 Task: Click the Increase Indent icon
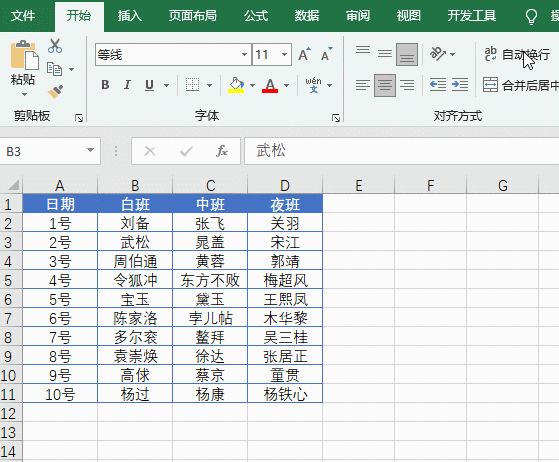point(460,85)
